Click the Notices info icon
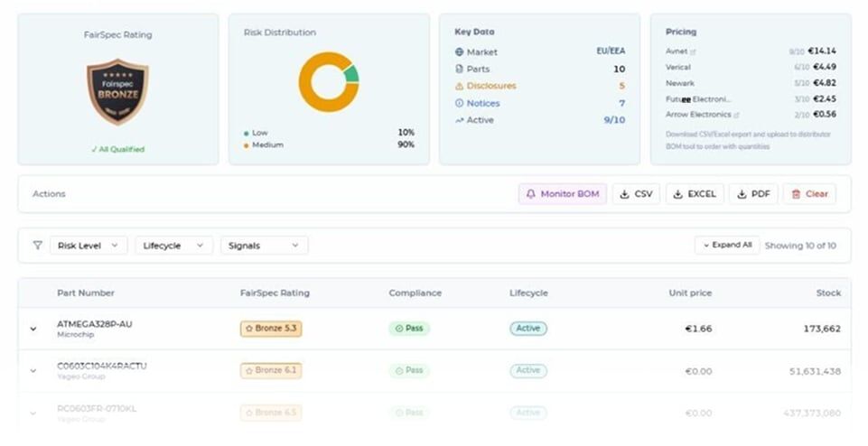 click(459, 104)
